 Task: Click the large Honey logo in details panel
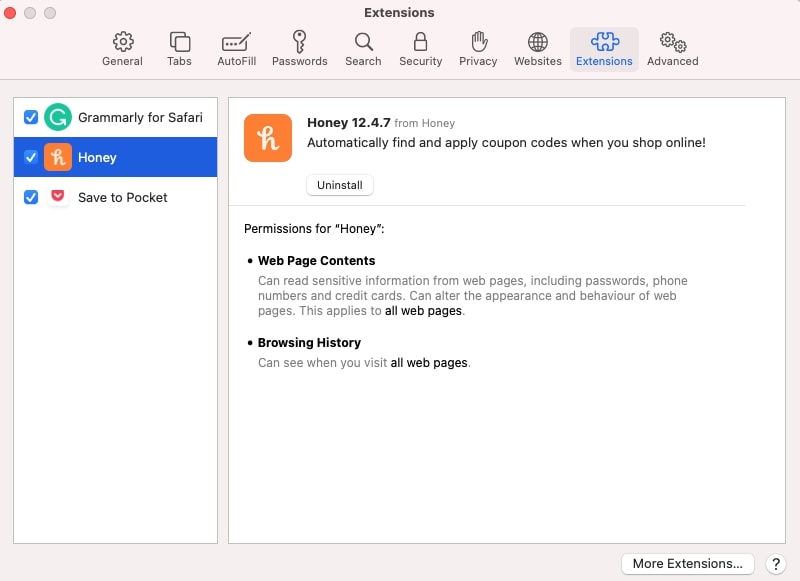pyautogui.click(x=268, y=138)
